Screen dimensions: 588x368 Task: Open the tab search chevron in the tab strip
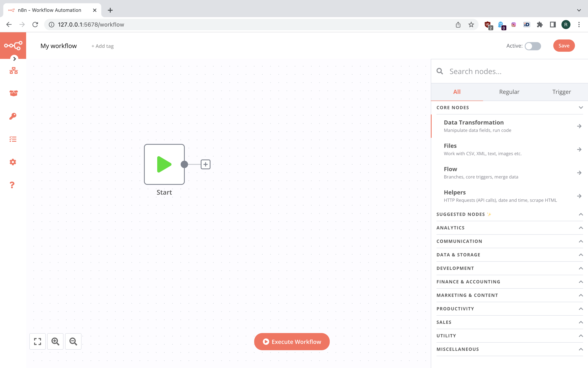pos(579,10)
